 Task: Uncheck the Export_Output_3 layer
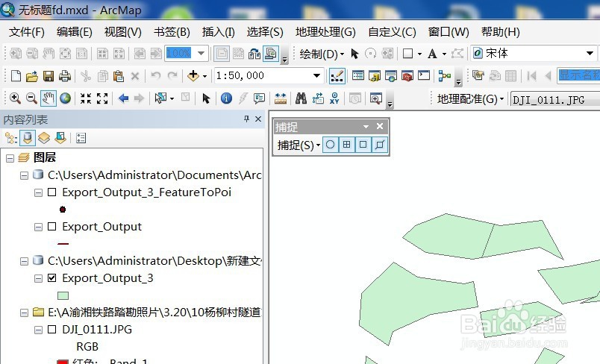51,278
